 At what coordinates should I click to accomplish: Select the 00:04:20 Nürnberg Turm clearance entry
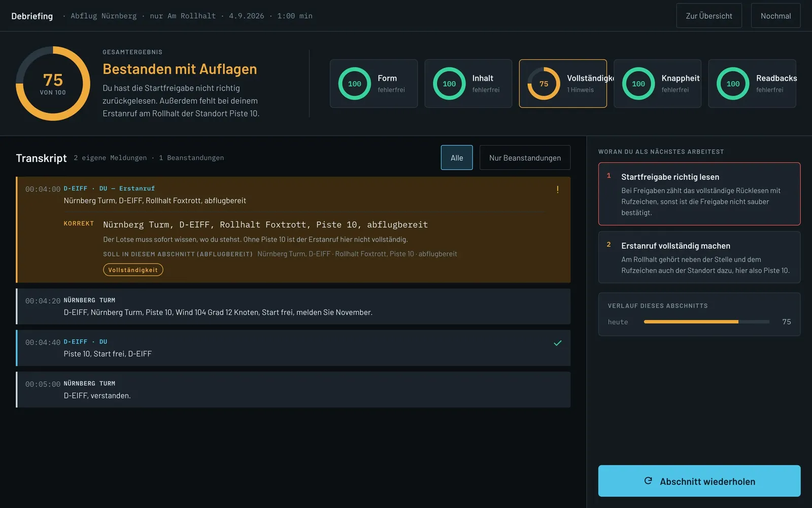[x=293, y=306]
